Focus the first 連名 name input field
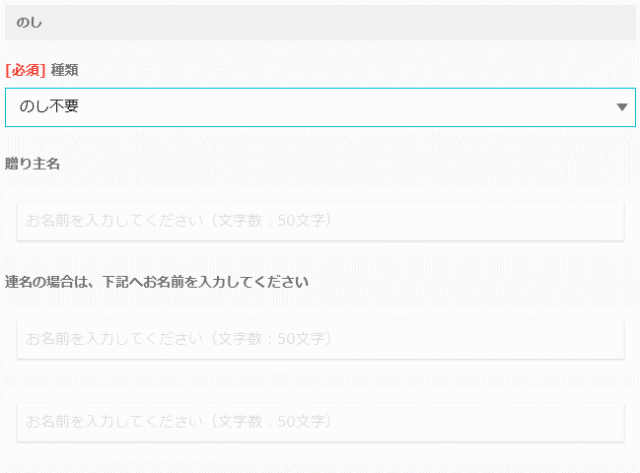Screen dimensions: 640x473 (320, 339)
